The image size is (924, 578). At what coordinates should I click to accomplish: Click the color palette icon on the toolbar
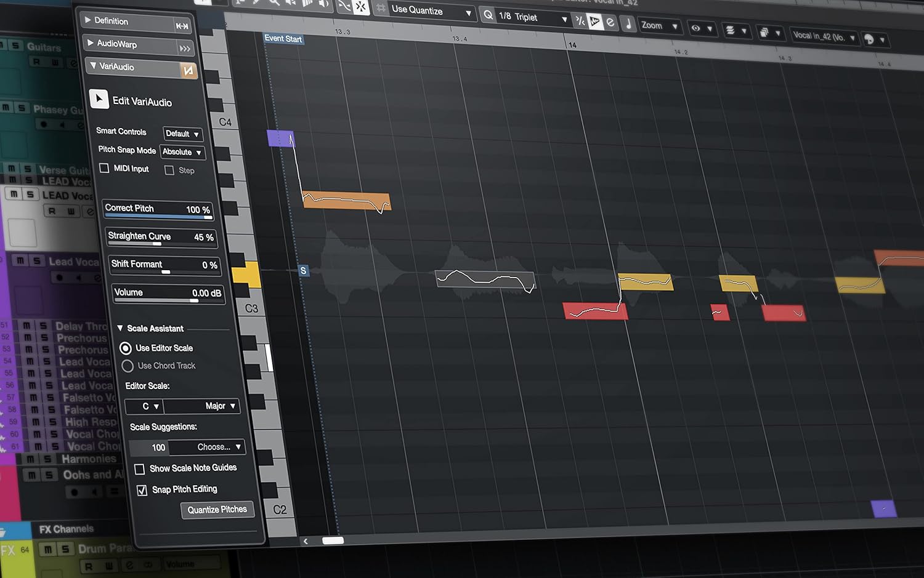click(870, 38)
